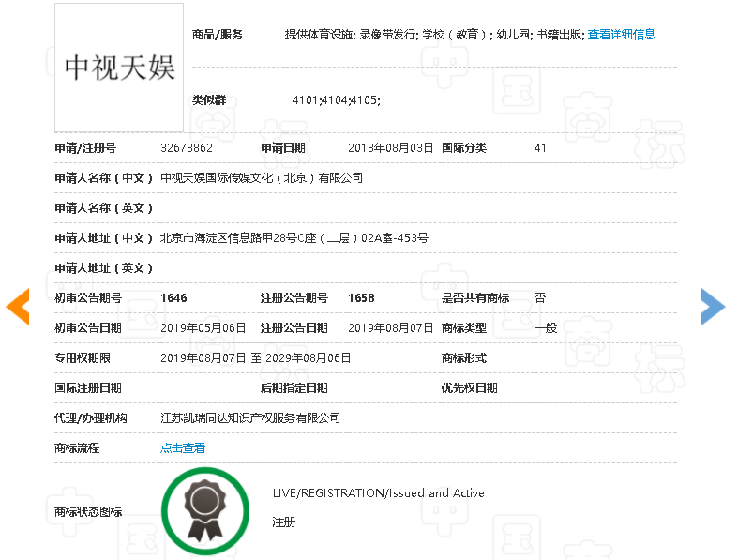Click the blue next-trademark arrow
The width and height of the screenshot is (738, 560).
point(713,307)
